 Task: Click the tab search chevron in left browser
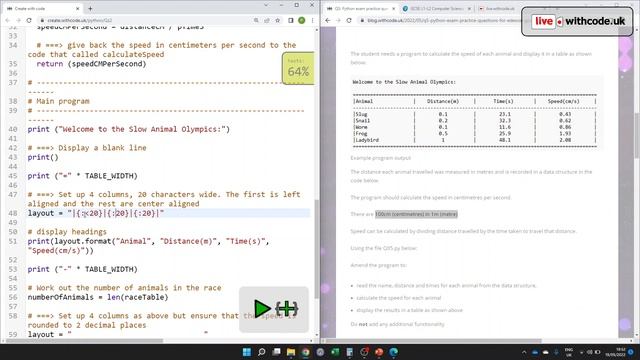tap(266, 5)
